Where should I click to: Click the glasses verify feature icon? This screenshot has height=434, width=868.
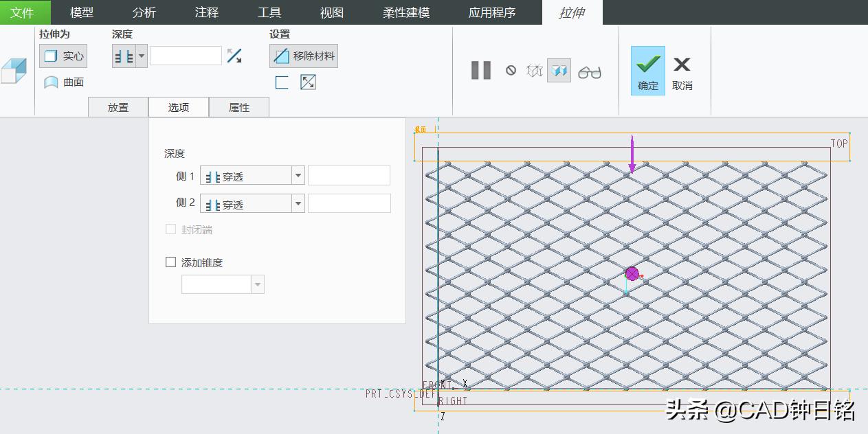[590, 69]
